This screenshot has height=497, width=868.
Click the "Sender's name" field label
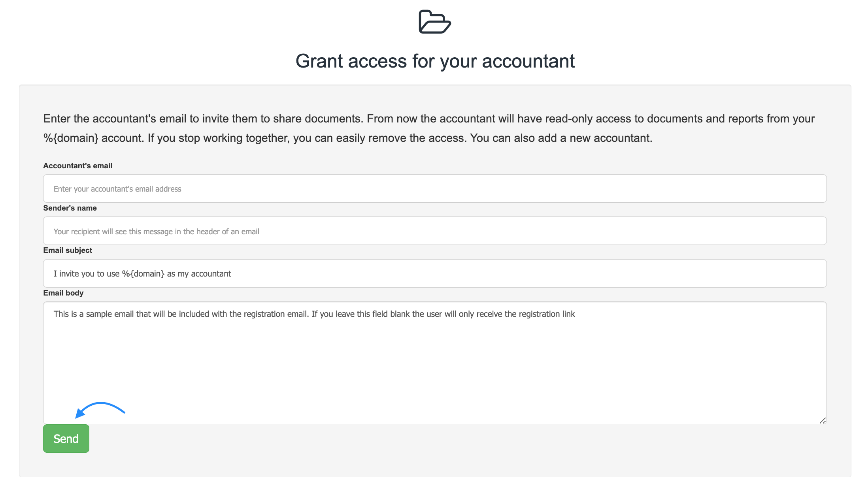(70, 208)
